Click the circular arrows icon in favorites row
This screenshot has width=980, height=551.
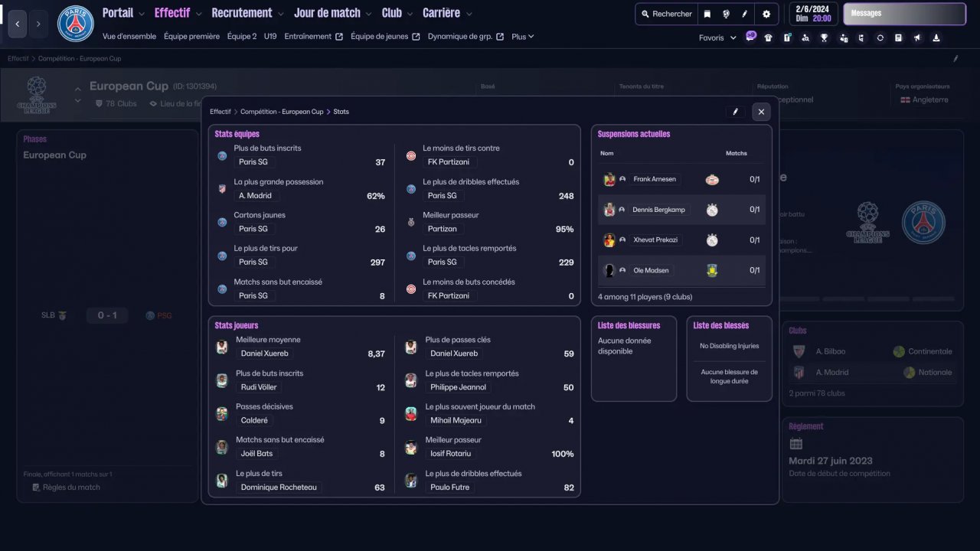[x=880, y=37]
